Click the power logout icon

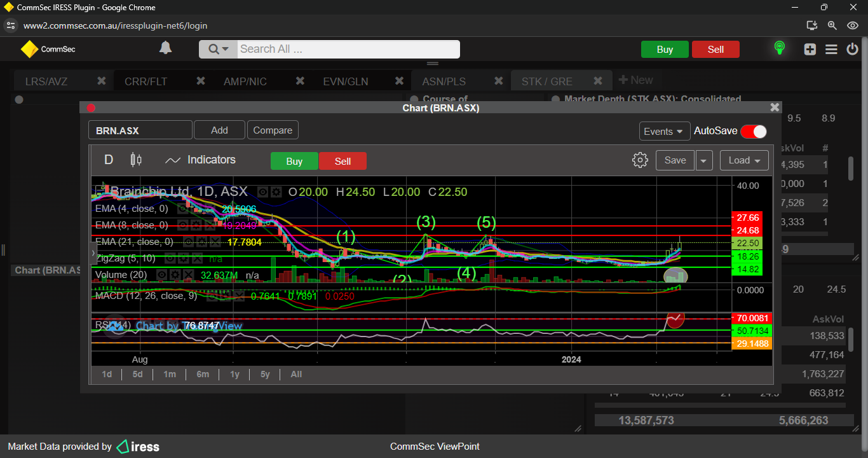pos(852,49)
